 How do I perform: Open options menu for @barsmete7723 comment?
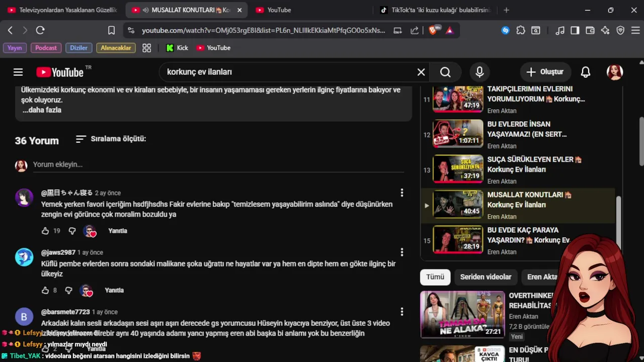(401, 311)
